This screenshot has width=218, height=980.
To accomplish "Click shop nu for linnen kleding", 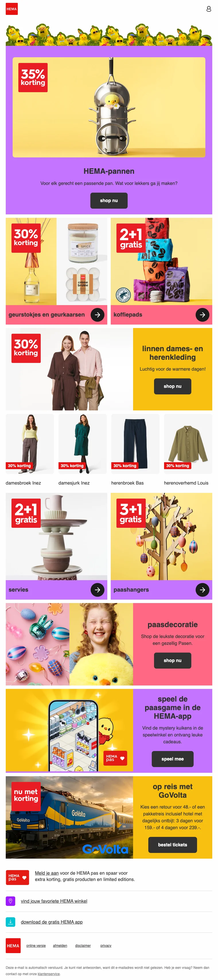I will click(x=173, y=386).
